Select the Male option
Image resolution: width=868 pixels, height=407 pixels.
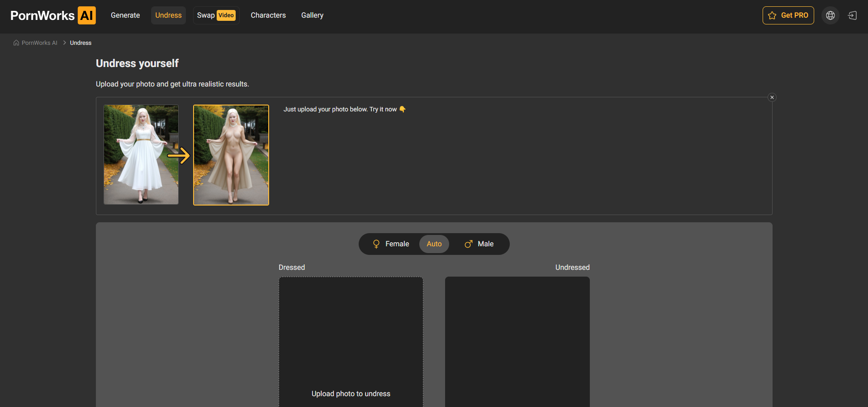(479, 244)
